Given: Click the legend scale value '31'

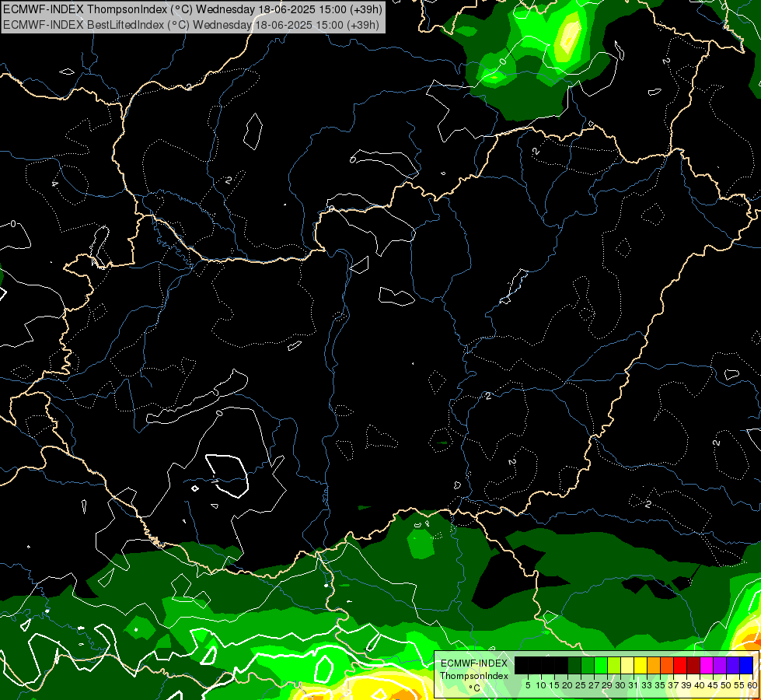Looking at the screenshot, I should click(634, 685).
